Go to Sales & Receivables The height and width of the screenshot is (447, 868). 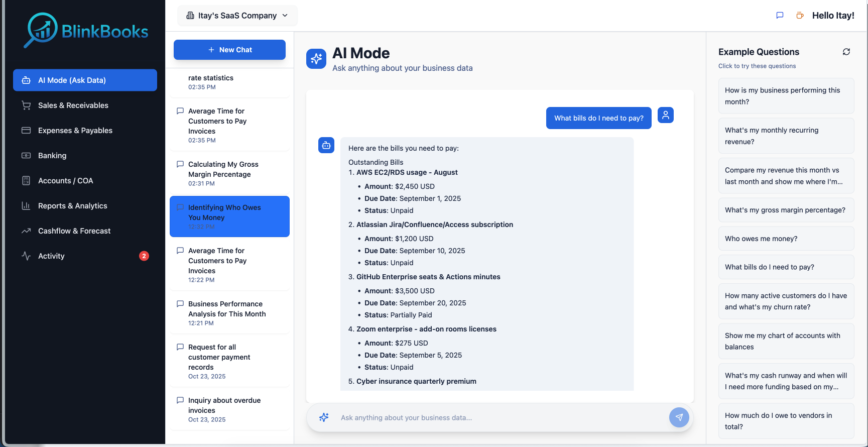pyautogui.click(x=85, y=105)
